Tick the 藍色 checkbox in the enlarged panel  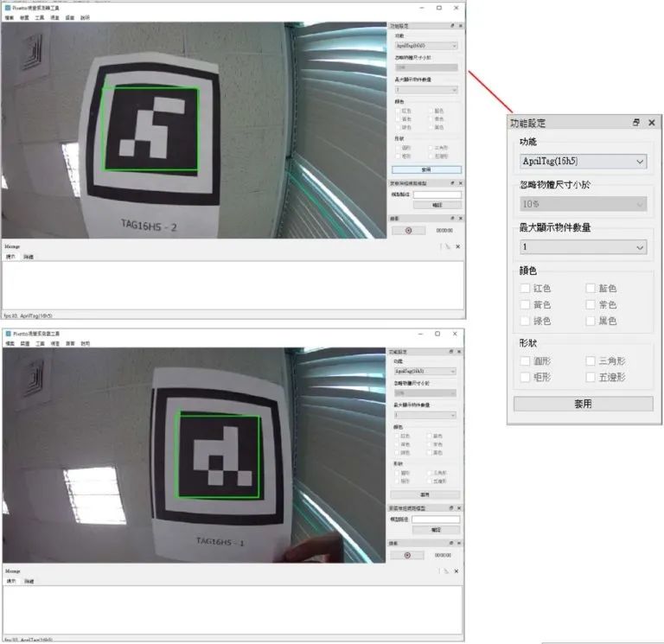[x=591, y=289]
